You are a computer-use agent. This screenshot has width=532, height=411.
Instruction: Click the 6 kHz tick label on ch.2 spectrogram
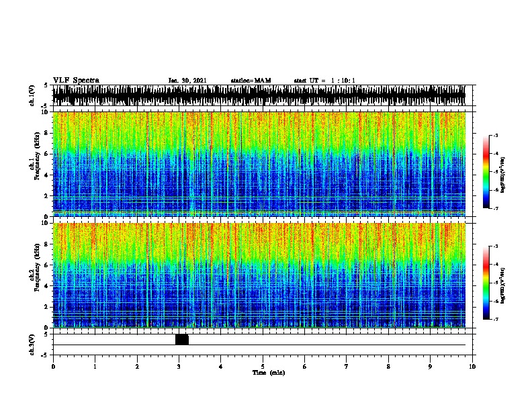[x=46, y=265]
